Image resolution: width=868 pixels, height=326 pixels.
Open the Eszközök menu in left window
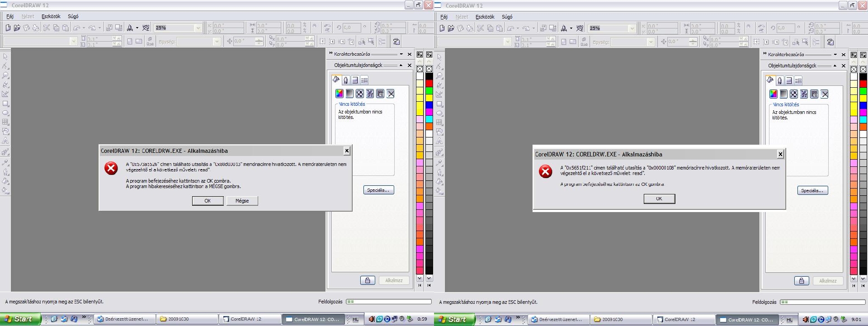click(x=51, y=16)
